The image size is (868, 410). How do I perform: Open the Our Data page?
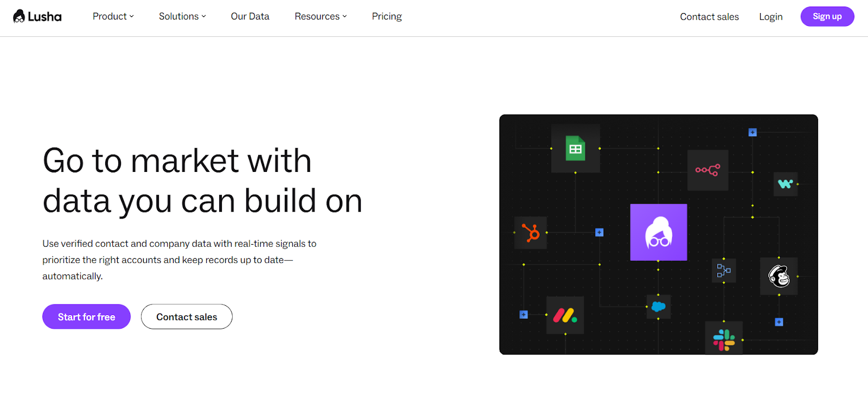tap(250, 16)
